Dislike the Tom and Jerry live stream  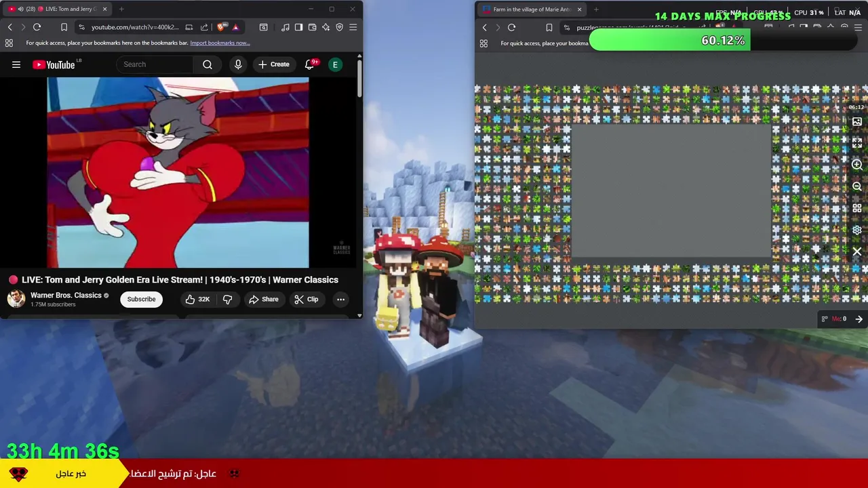coord(227,299)
